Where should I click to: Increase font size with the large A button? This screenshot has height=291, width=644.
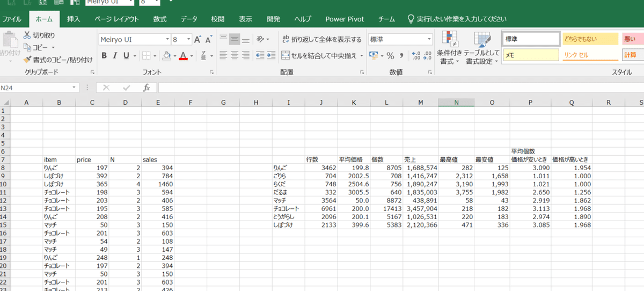pos(197,40)
